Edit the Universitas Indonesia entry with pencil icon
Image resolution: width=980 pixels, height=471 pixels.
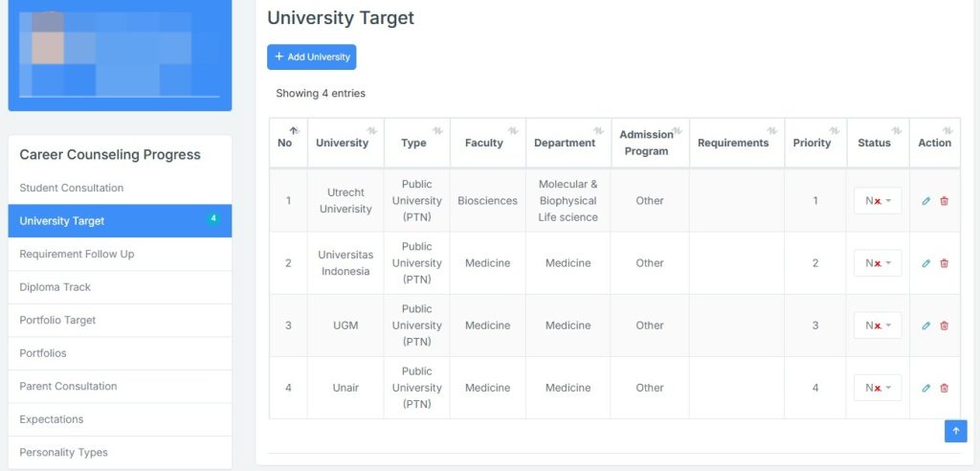pyautogui.click(x=926, y=263)
